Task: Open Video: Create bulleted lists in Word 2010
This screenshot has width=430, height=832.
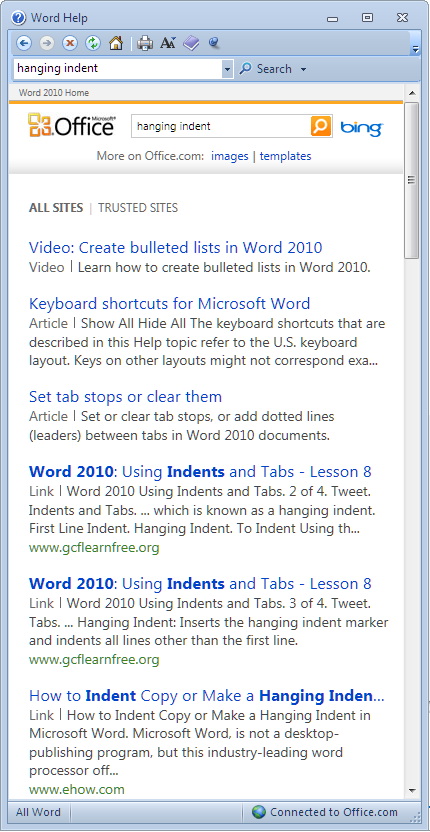Action: click(176, 247)
